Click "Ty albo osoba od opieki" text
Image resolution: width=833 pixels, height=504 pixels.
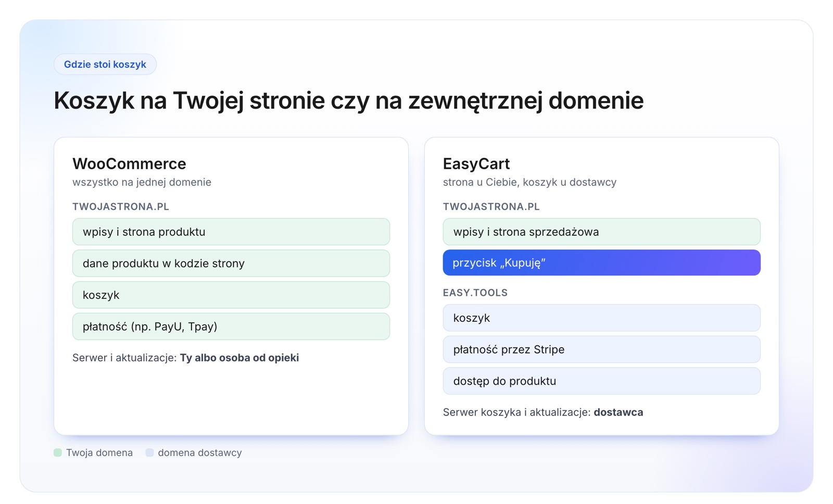239,358
